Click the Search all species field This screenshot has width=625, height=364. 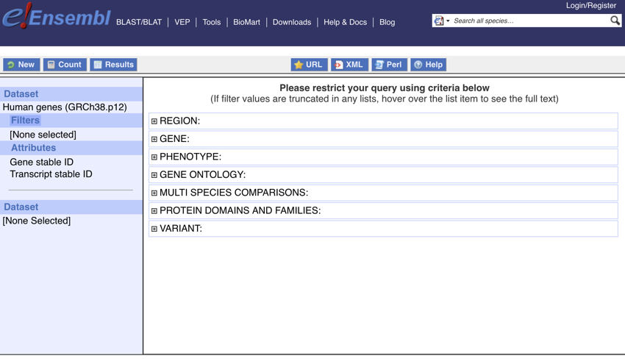click(529, 21)
